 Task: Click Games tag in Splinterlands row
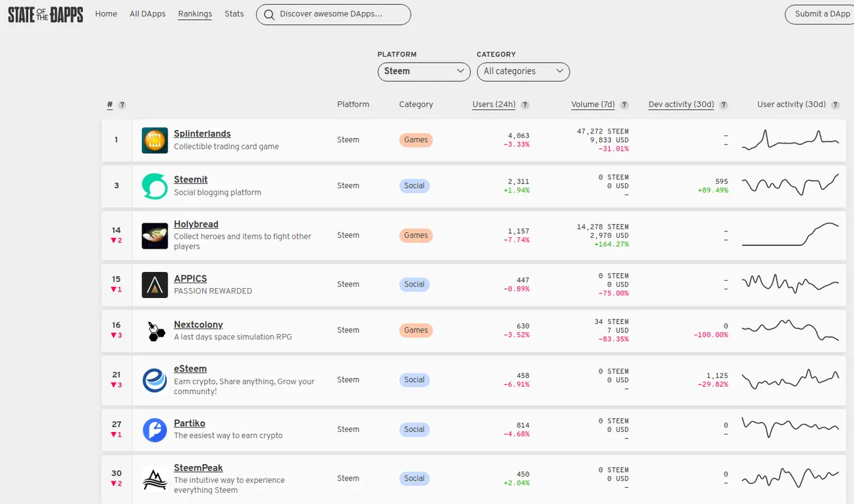pos(416,140)
